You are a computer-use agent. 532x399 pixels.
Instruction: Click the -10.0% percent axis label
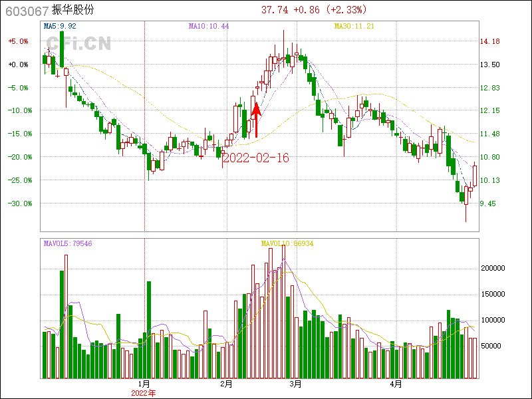pyautogui.click(x=20, y=110)
